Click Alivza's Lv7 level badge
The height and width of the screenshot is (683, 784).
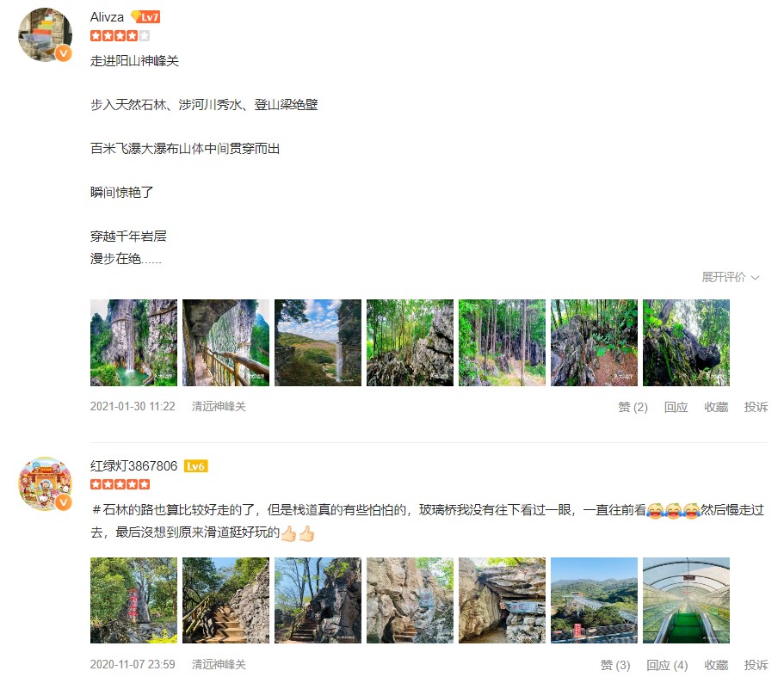coord(145,17)
